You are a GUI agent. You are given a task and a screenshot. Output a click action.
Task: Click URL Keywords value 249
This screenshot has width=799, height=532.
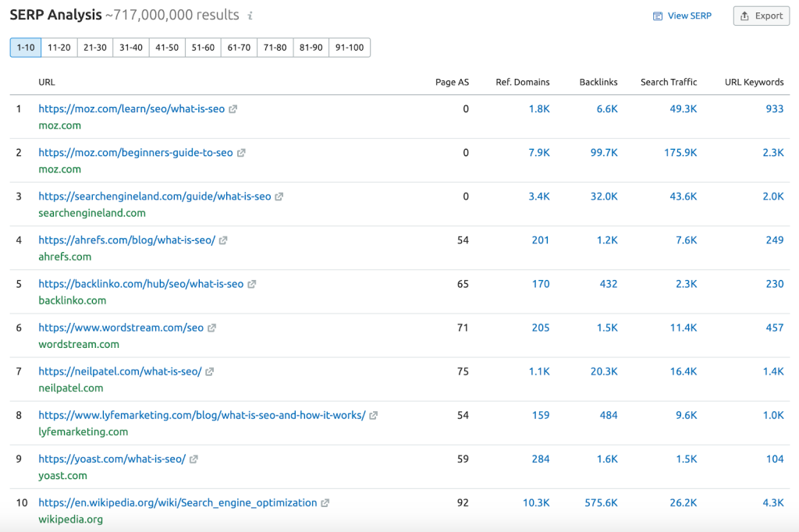(775, 240)
